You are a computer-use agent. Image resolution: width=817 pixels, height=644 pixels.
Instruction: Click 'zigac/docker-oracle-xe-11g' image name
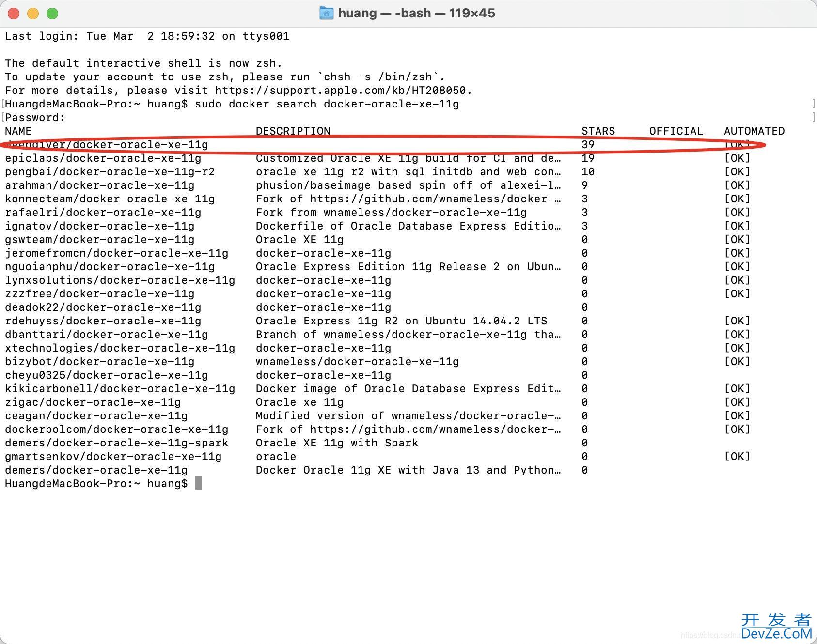coord(93,402)
